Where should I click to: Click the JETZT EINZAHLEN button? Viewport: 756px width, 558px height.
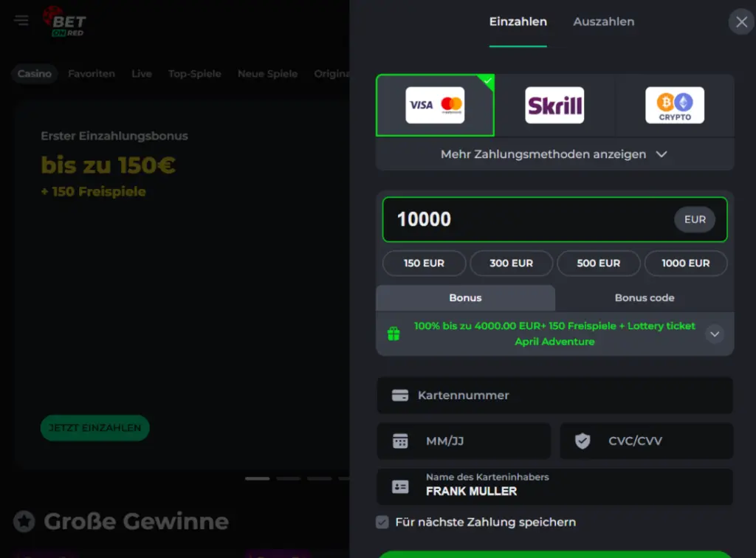coord(95,428)
